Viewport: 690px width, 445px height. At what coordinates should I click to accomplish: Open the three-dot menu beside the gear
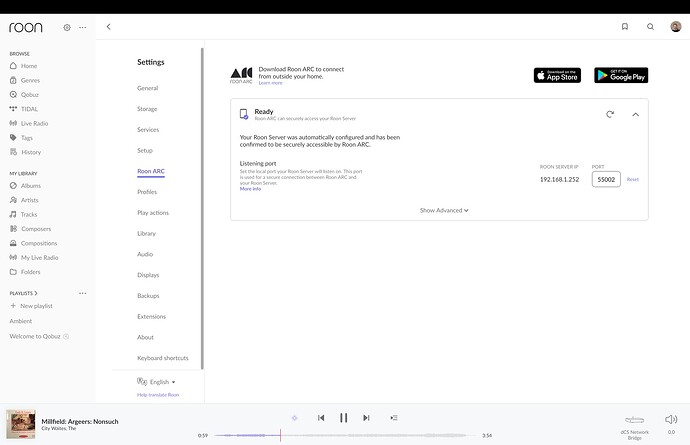tap(83, 27)
